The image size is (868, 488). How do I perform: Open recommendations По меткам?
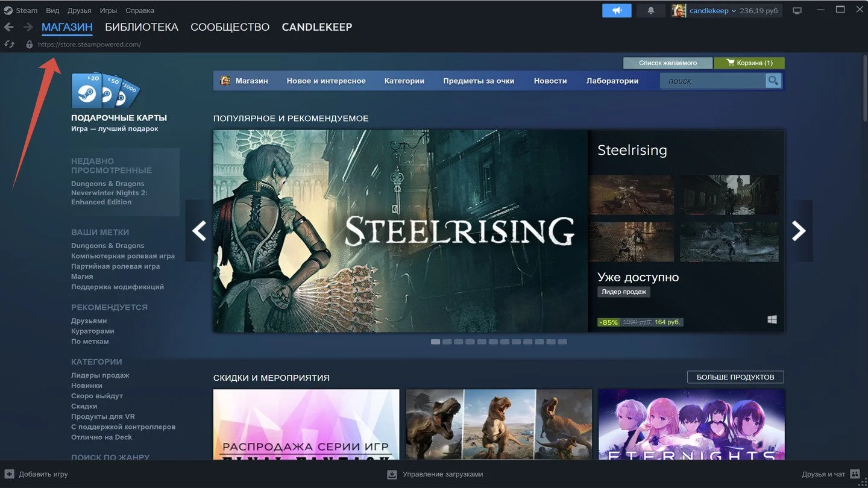tap(90, 342)
